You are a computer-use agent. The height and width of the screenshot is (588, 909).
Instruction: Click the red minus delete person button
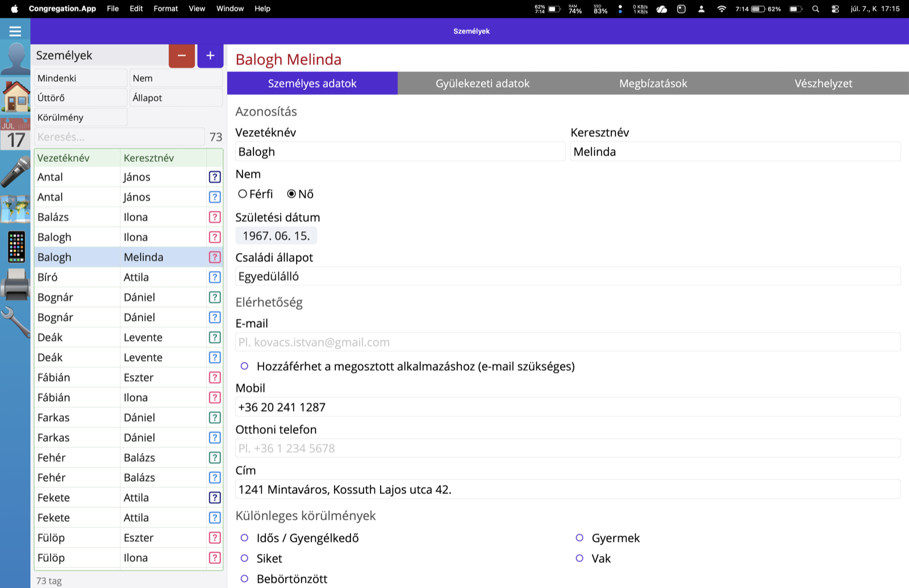pyautogui.click(x=182, y=56)
